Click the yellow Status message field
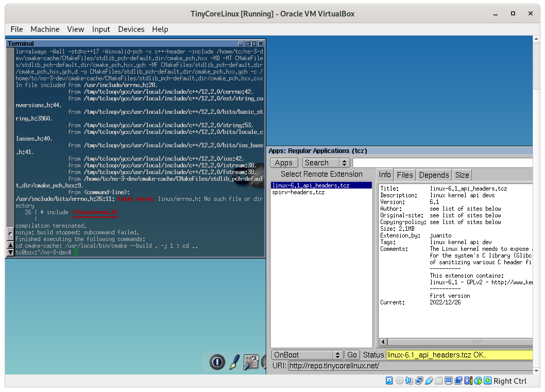This screenshot has height=392, width=545. [459, 355]
